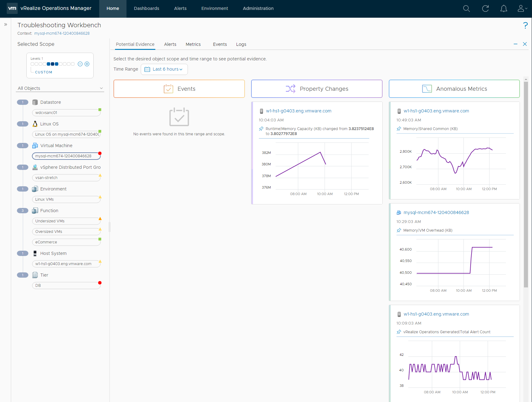Switch to the Alerts tab in workbench

[170, 44]
